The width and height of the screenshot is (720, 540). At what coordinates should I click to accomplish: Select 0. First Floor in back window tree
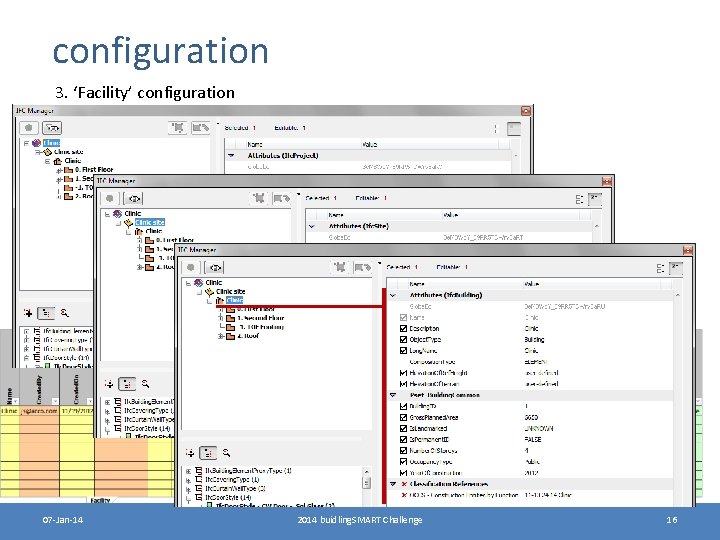click(94, 169)
